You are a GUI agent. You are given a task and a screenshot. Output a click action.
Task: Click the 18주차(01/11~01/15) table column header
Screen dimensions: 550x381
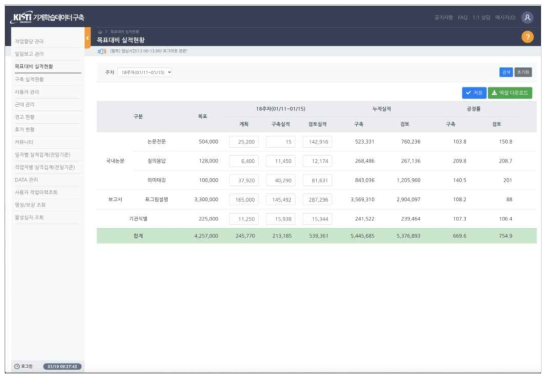coord(281,109)
